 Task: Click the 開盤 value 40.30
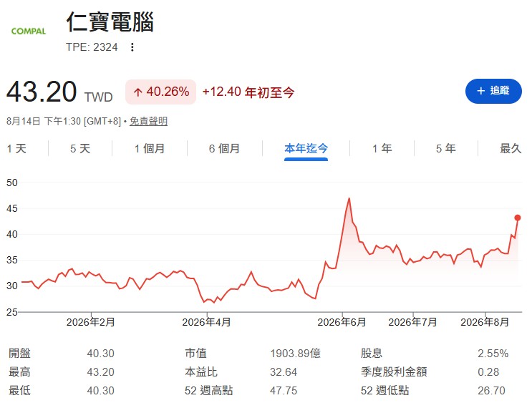coord(101,354)
